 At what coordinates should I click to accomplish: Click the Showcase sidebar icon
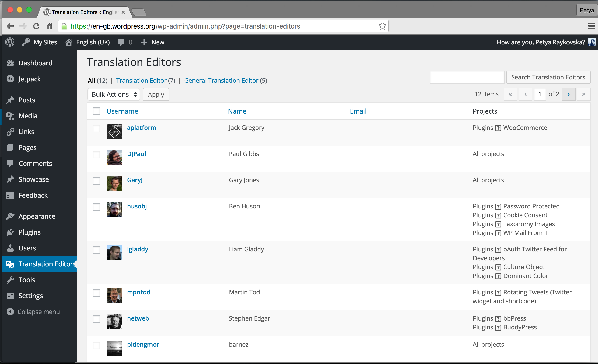[x=10, y=179]
